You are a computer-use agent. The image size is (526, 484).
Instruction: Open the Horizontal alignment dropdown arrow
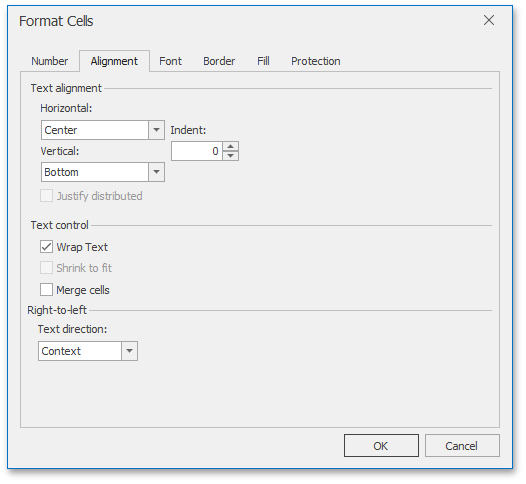click(x=156, y=130)
